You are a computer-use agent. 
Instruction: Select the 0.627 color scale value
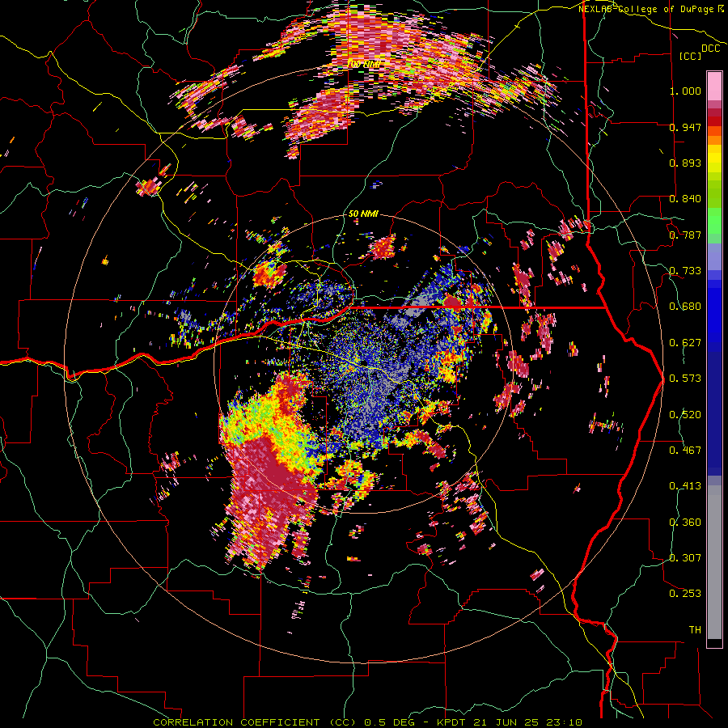coord(685,343)
